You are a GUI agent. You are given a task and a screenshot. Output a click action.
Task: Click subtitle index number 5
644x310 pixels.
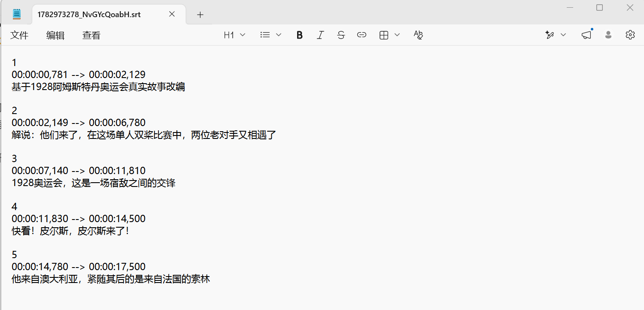14,255
